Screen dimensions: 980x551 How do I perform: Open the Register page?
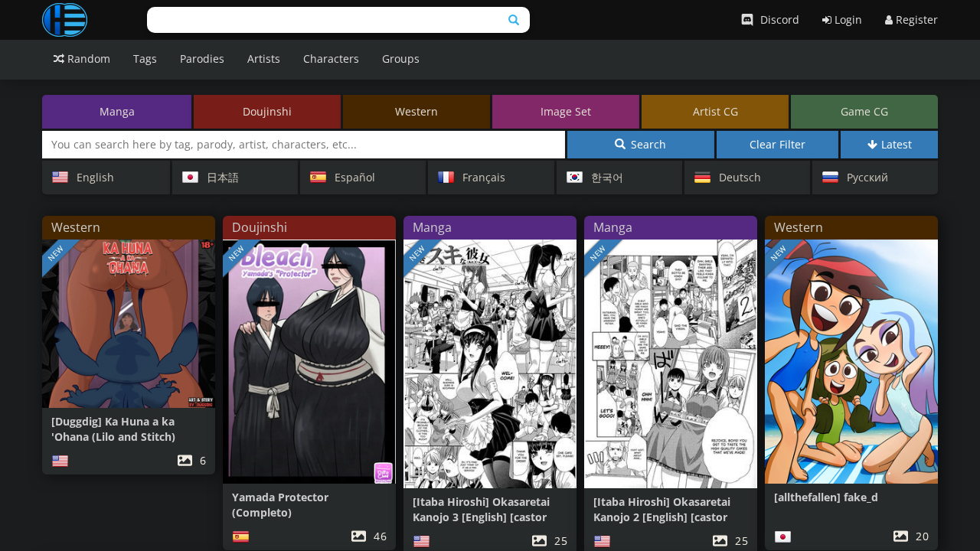(911, 20)
